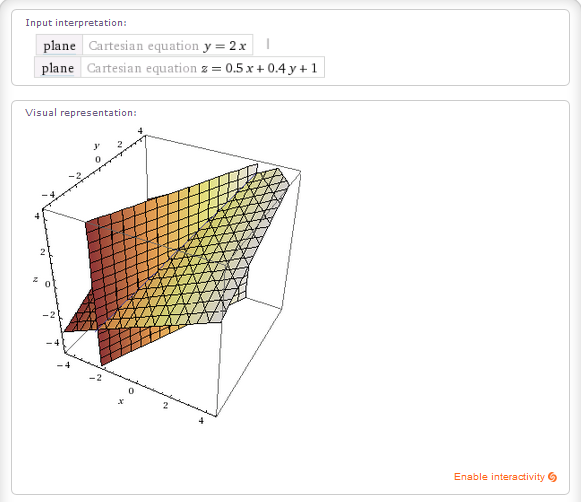This screenshot has width=581, height=502.
Task: Click equation z = 0.5 x + 0.4 y + 1
Action: coord(259,68)
